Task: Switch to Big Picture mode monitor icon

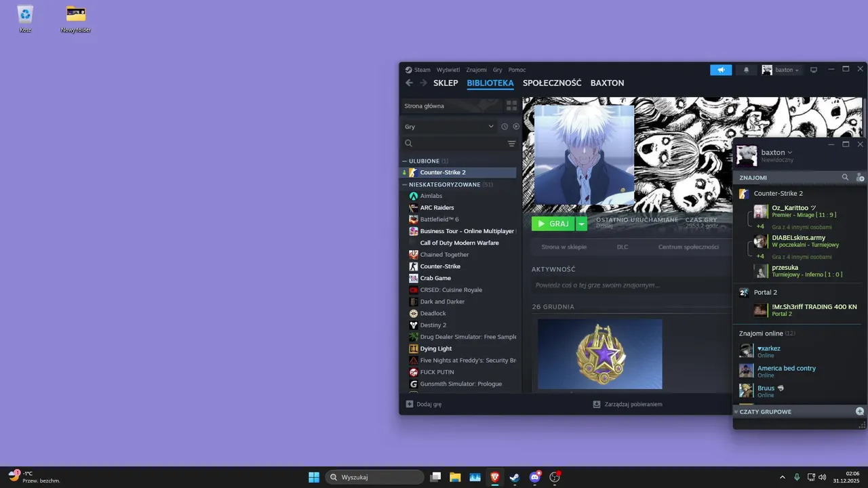Action: click(814, 70)
